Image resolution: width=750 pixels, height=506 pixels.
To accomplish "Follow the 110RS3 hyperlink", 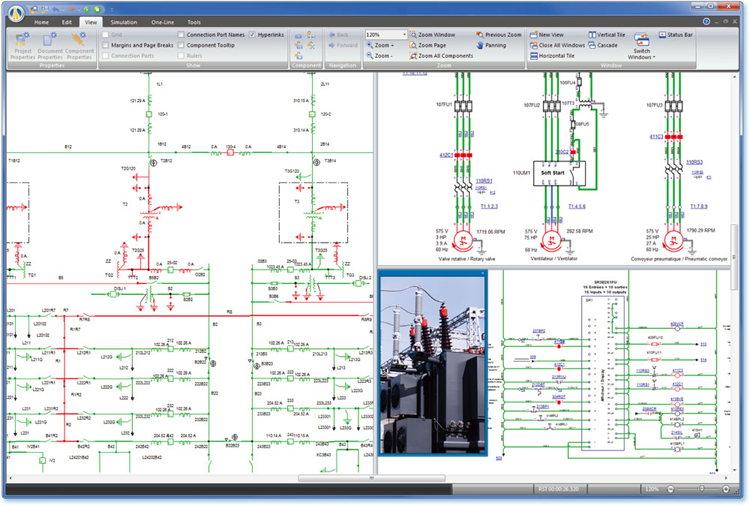I will (x=695, y=163).
